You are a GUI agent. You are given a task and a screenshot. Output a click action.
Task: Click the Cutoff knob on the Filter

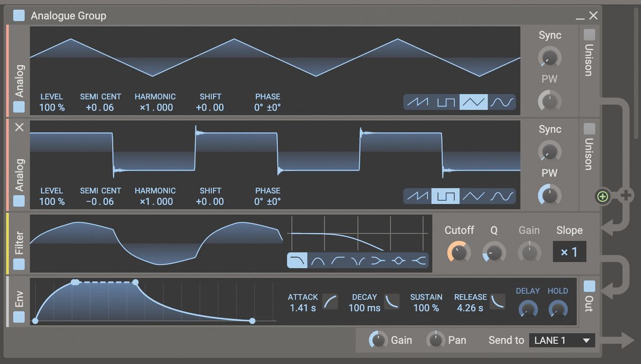coord(459,251)
